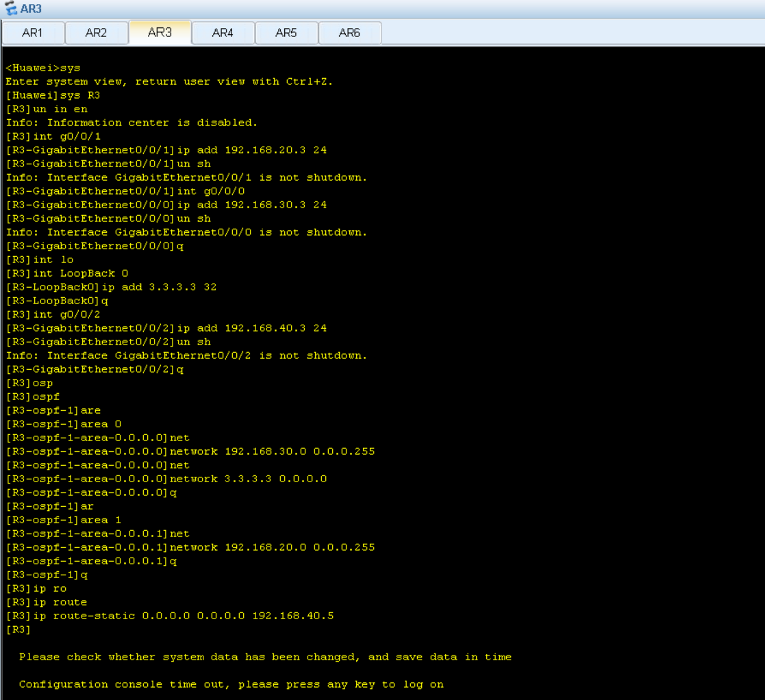This screenshot has width=765, height=700.
Task: Switch to the AR1 tab
Action: point(33,33)
